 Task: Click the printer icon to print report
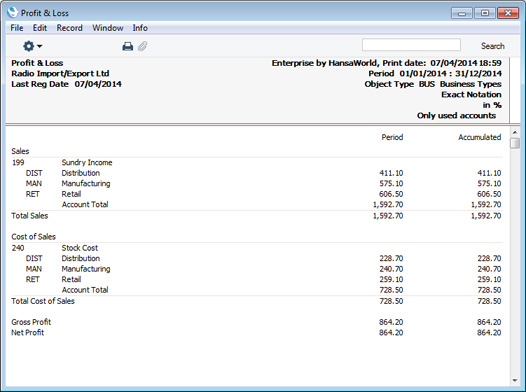pos(127,46)
